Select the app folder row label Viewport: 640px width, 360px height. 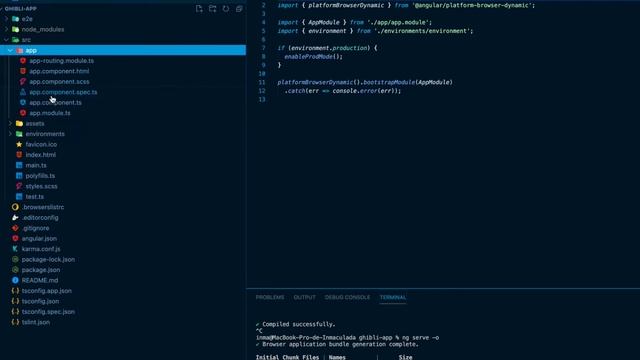[x=31, y=50]
